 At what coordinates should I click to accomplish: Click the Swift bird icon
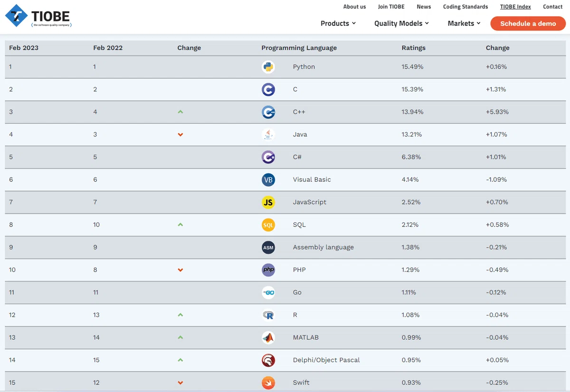click(268, 382)
